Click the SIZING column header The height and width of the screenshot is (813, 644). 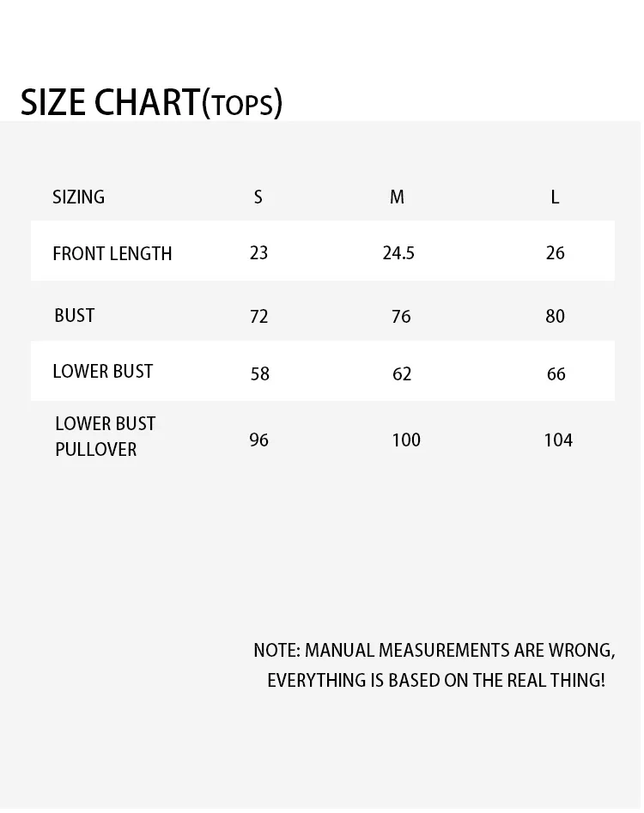coord(78,197)
